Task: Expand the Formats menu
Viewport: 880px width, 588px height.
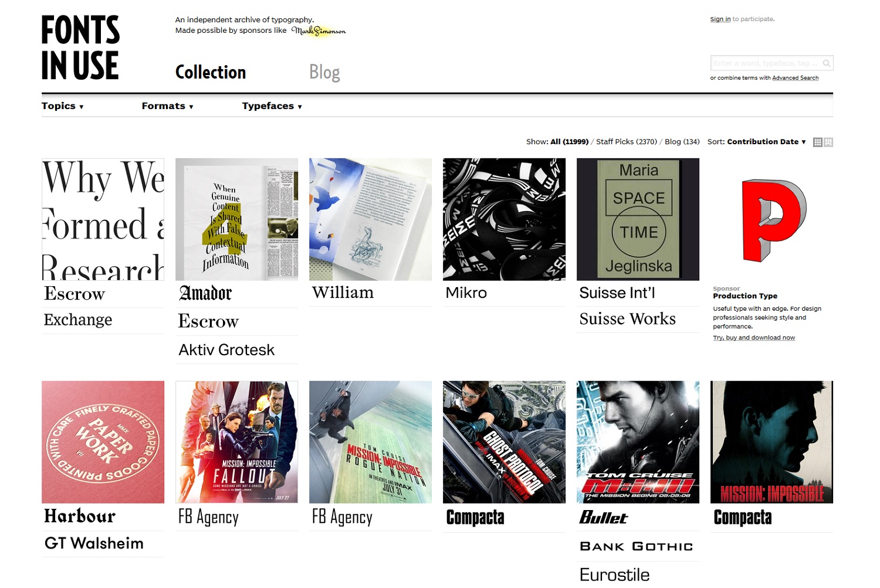Action: (167, 106)
